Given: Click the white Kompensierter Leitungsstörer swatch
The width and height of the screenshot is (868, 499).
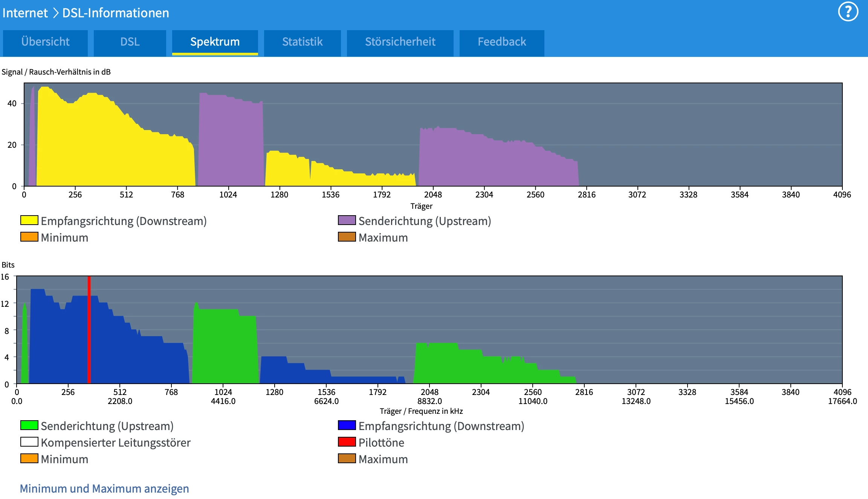Looking at the screenshot, I should pyautogui.click(x=29, y=442).
